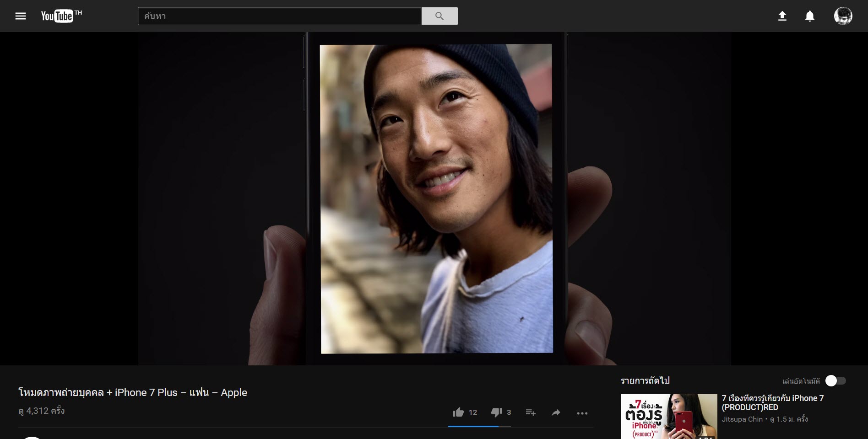The width and height of the screenshot is (868, 439).
Task: Visit the Jitsupa Chin channel
Action: [742, 419]
